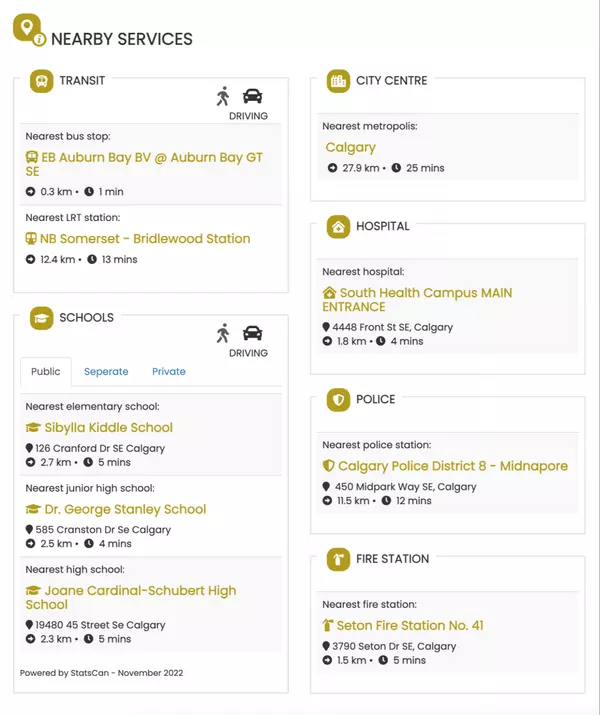Viewport: 600px width, 715px height.
Task: Open Seton Fire Station No. 41 link
Action: [403, 626]
